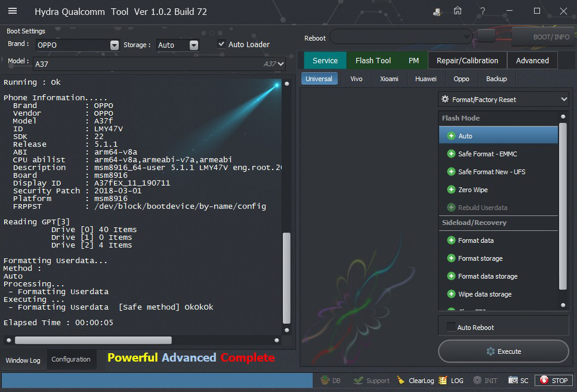Enable the Auto Reboot checkbox
Image resolution: width=577 pixels, height=392 pixels.
point(451,327)
